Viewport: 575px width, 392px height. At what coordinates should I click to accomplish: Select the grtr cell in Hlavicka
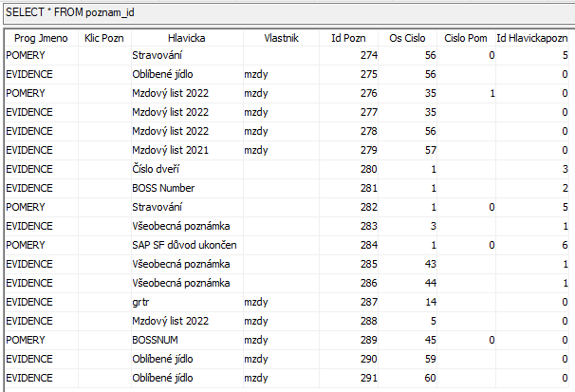pyautogui.click(x=187, y=302)
